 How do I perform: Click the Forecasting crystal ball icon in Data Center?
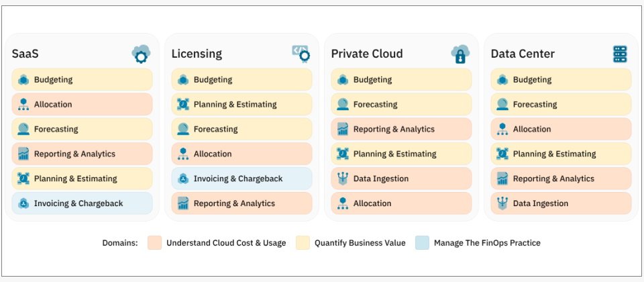pos(502,105)
